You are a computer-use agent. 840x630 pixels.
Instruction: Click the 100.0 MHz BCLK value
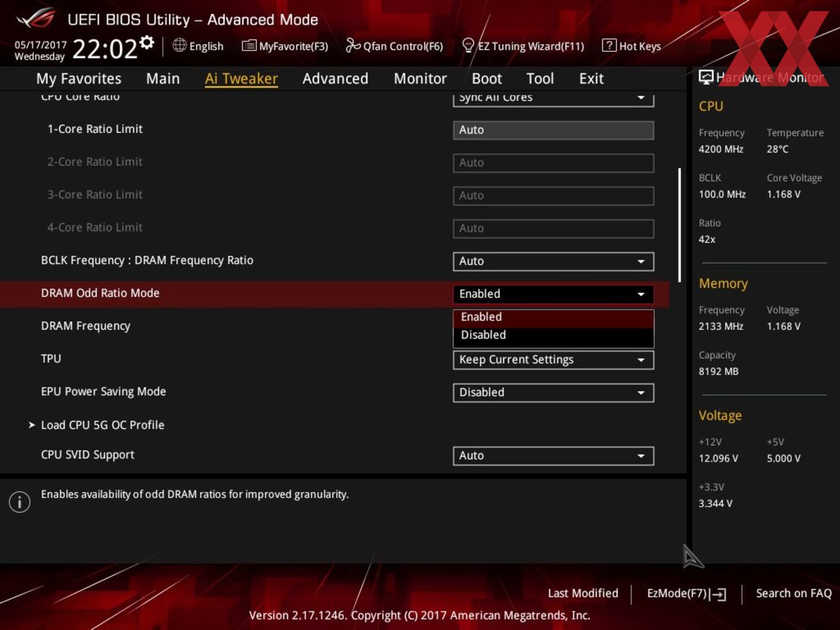tap(722, 194)
